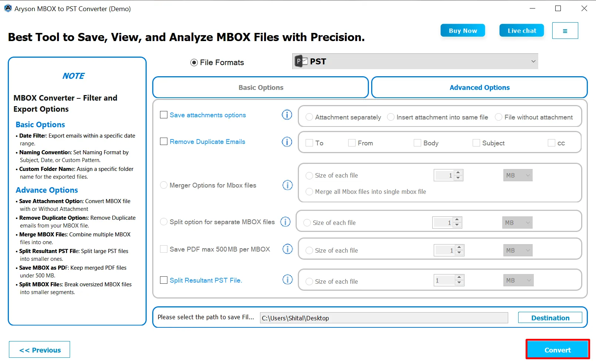596x364 pixels.
Task: Check the Split Resultant PST File box
Action: pyautogui.click(x=164, y=280)
